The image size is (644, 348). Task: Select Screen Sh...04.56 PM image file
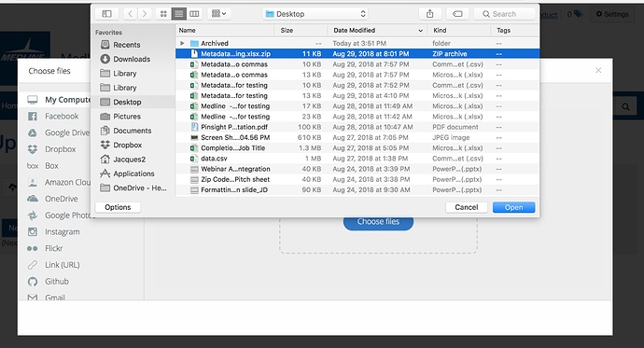(357, 137)
